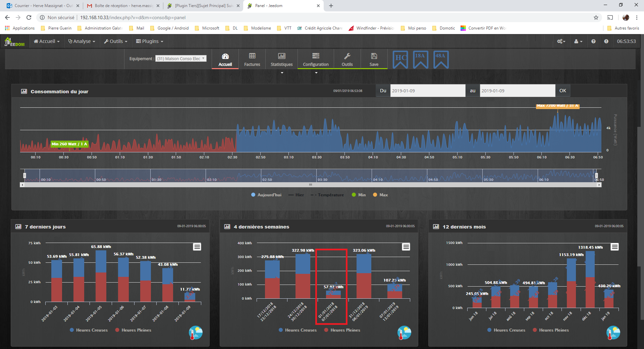Go back in browser history
Viewport: 644px width, 349px height.
click(x=7, y=17)
